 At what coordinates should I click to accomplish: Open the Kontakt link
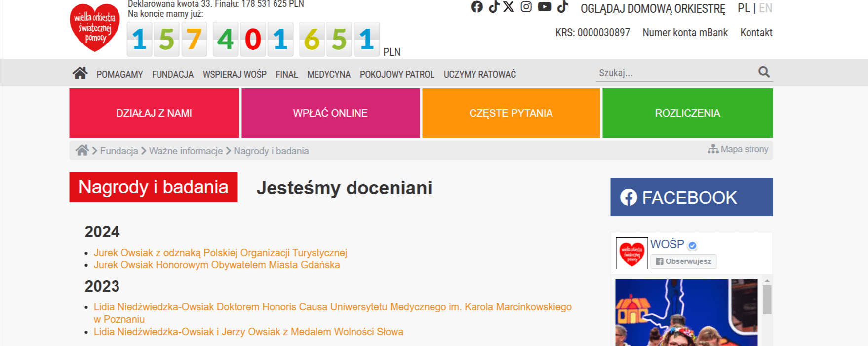pyautogui.click(x=756, y=33)
